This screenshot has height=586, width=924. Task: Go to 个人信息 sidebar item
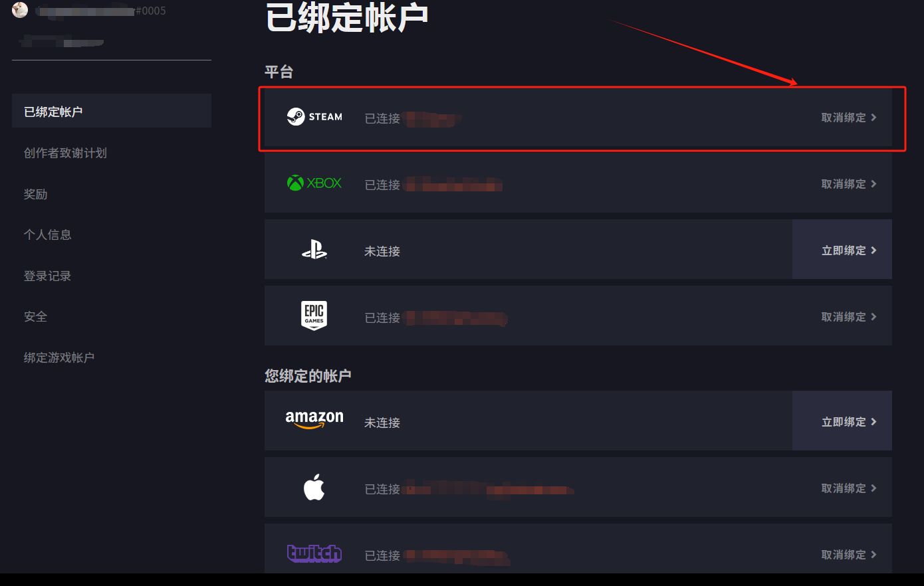pos(48,235)
